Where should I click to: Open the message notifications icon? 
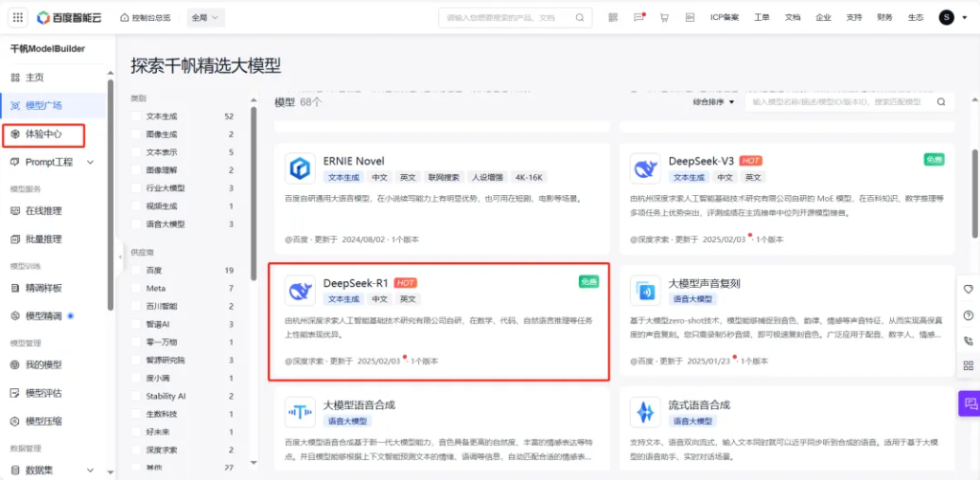pyautogui.click(x=638, y=17)
